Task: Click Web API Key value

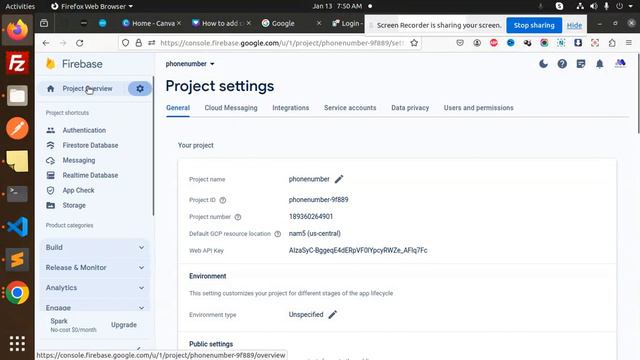Action: (x=358, y=251)
